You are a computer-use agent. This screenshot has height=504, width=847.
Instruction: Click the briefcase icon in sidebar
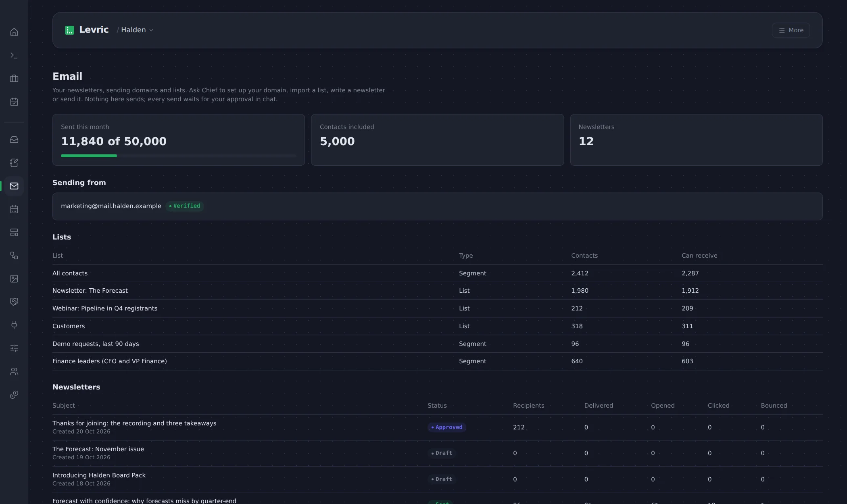tap(14, 79)
